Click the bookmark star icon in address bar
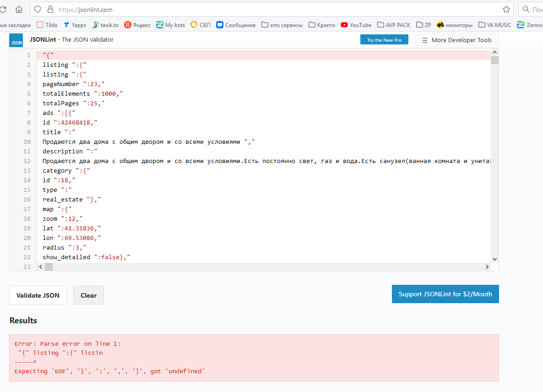This screenshot has height=392, width=543. click(x=506, y=9)
